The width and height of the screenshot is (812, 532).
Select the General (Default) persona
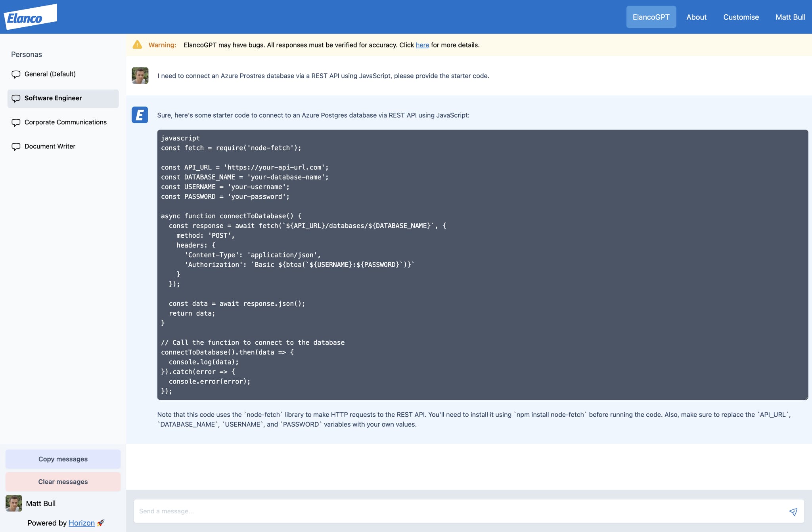tap(63, 74)
